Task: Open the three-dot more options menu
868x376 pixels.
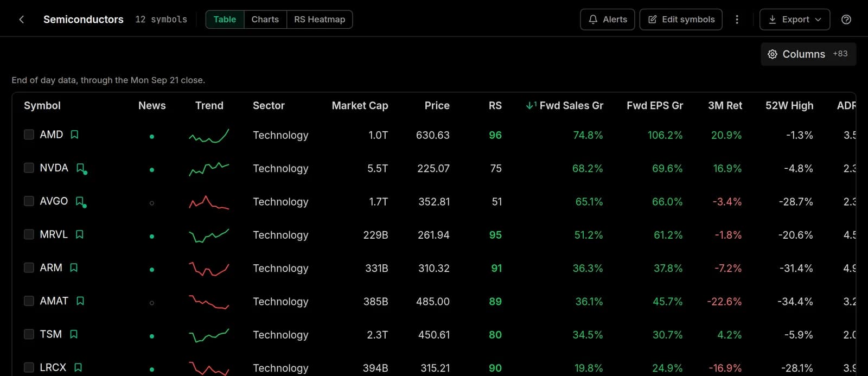Action: click(737, 20)
